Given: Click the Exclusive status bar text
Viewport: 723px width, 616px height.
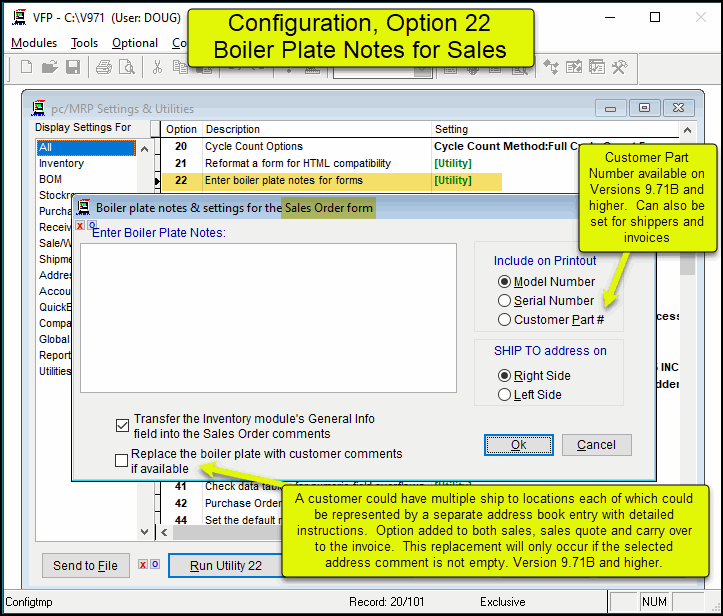Looking at the screenshot, I should 503,602.
